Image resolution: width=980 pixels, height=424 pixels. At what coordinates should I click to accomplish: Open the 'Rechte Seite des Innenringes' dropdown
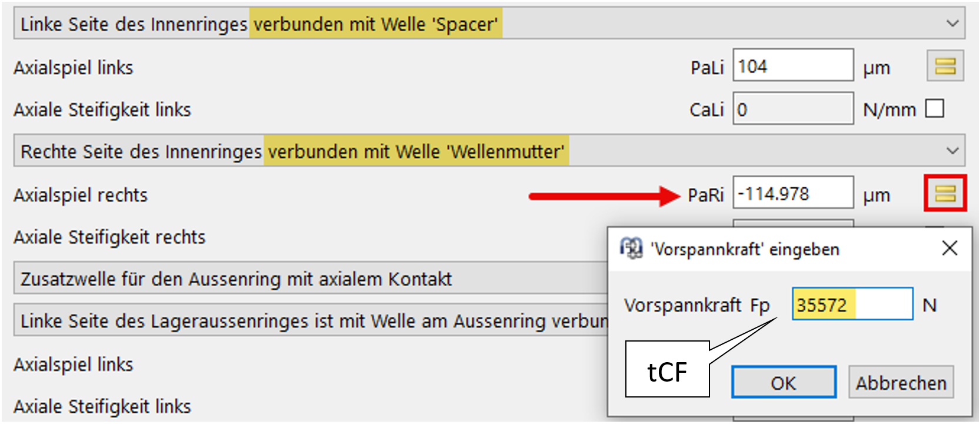coord(952,151)
